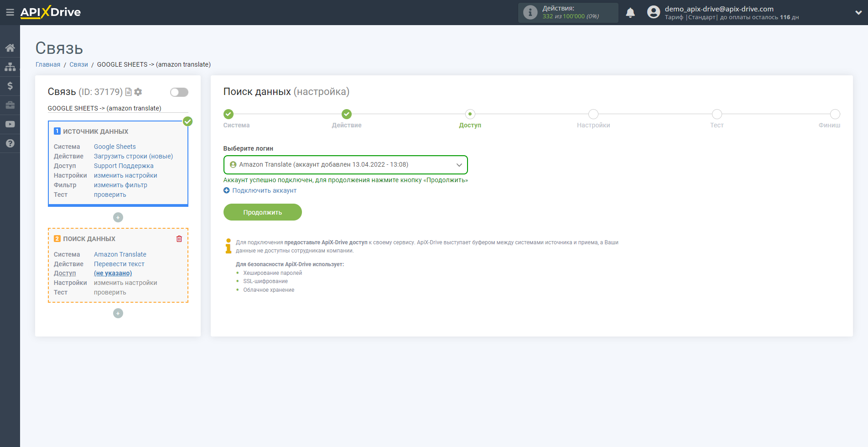Viewport: 868px width, 447px height.
Task: Click the Продолжить button
Action: coord(263,212)
